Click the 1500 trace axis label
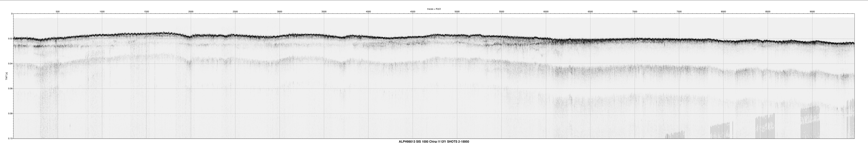This screenshot has width=868, height=143. click(146, 12)
